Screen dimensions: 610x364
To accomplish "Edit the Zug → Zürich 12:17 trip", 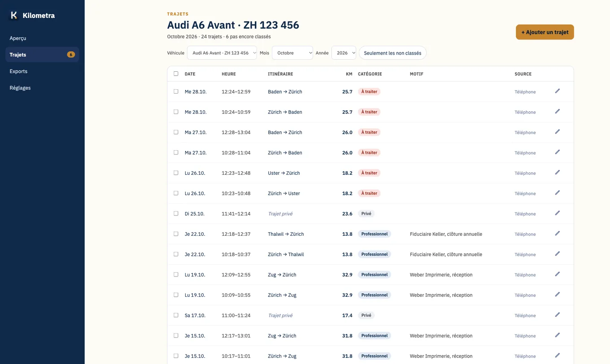I will [x=558, y=335].
